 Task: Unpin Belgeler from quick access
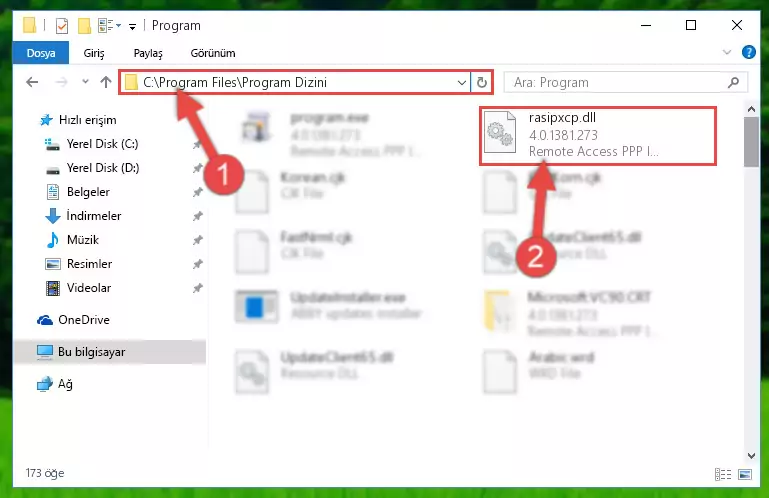pos(198,192)
